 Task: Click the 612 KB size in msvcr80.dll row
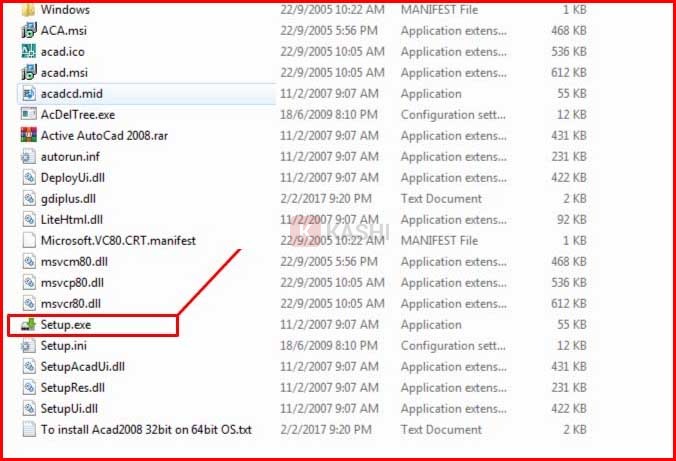569,304
